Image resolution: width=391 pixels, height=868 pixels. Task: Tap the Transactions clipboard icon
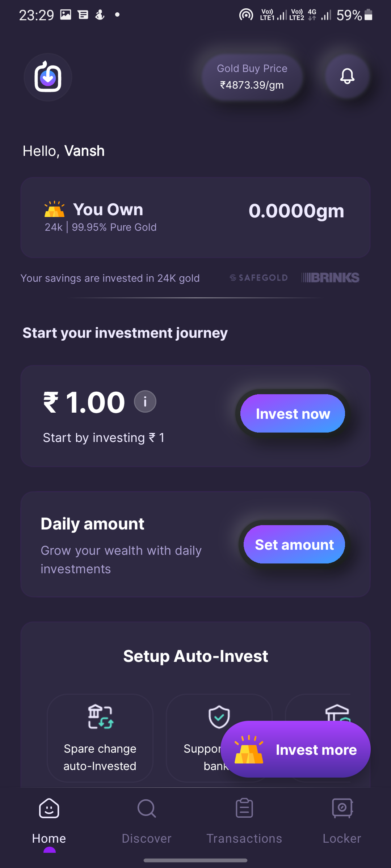pyautogui.click(x=244, y=808)
